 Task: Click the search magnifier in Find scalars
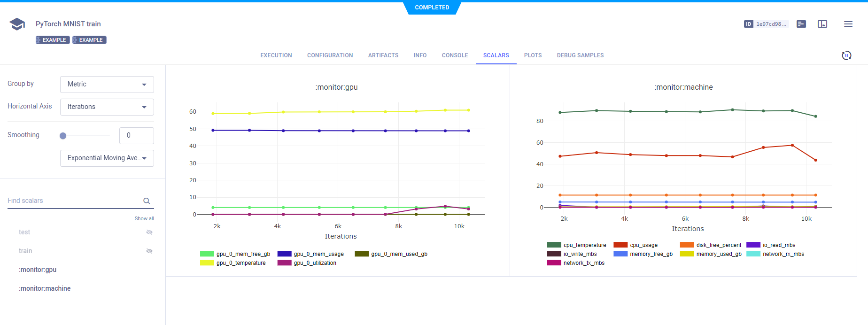pyautogui.click(x=147, y=201)
